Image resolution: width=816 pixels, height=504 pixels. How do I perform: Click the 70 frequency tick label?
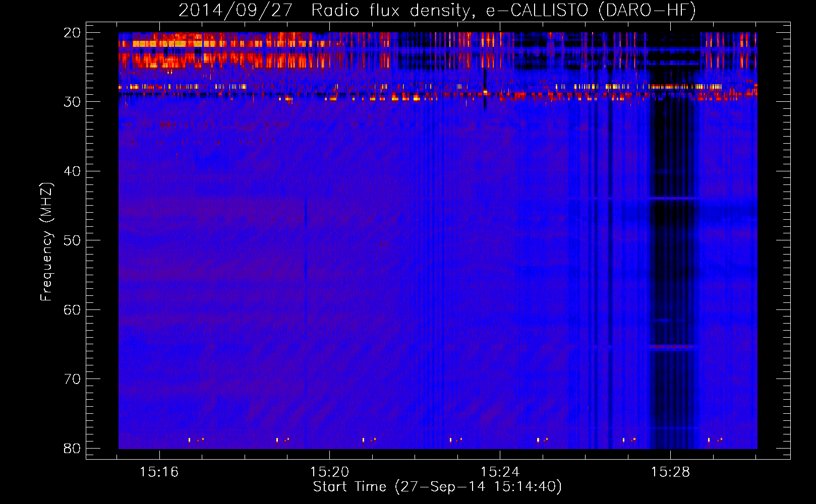pyautogui.click(x=72, y=379)
